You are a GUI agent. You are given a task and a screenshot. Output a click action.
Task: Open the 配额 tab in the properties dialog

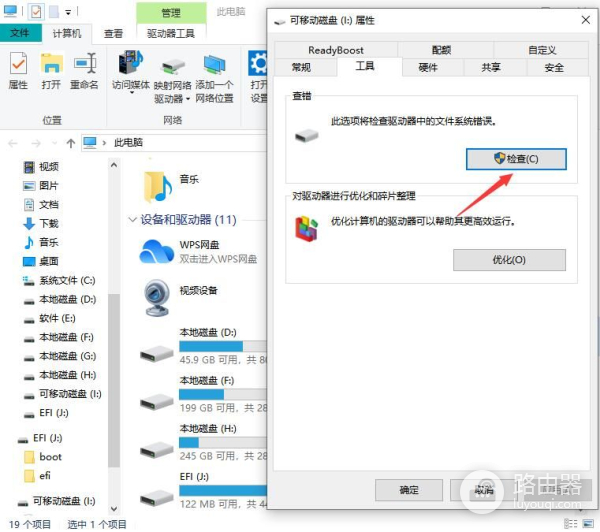pos(442,50)
